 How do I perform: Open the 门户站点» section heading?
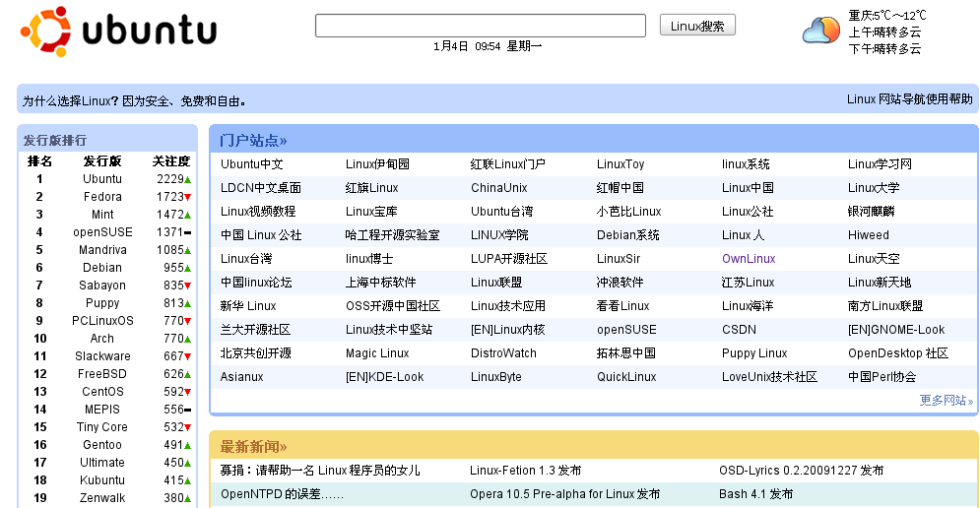[x=253, y=140]
